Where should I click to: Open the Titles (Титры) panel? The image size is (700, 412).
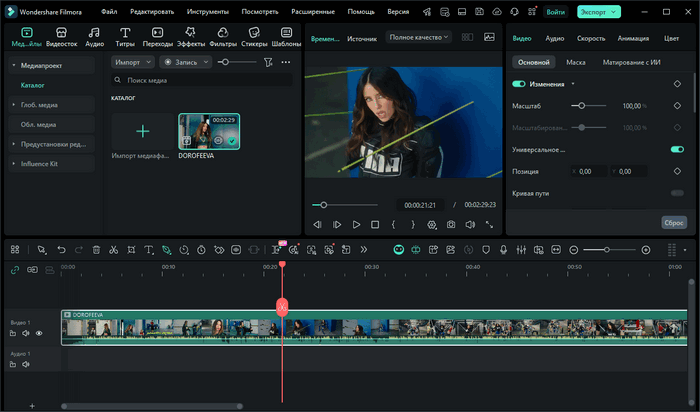[125, 38]
